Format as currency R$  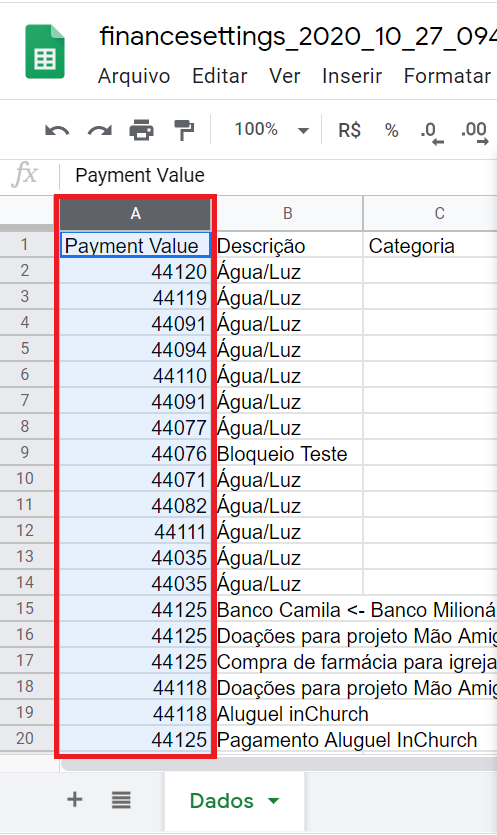(349, 130)
